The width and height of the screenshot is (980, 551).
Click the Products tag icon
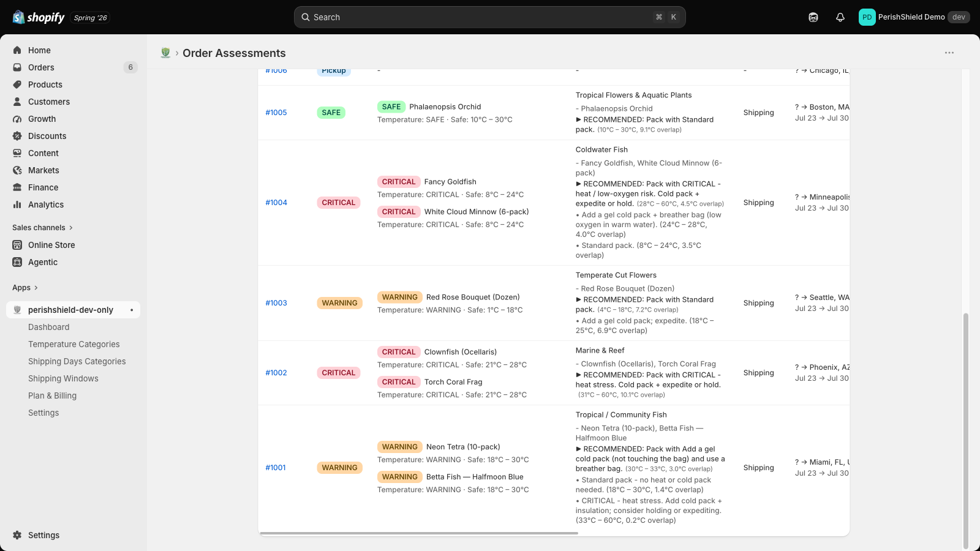[x=17, y=84]
